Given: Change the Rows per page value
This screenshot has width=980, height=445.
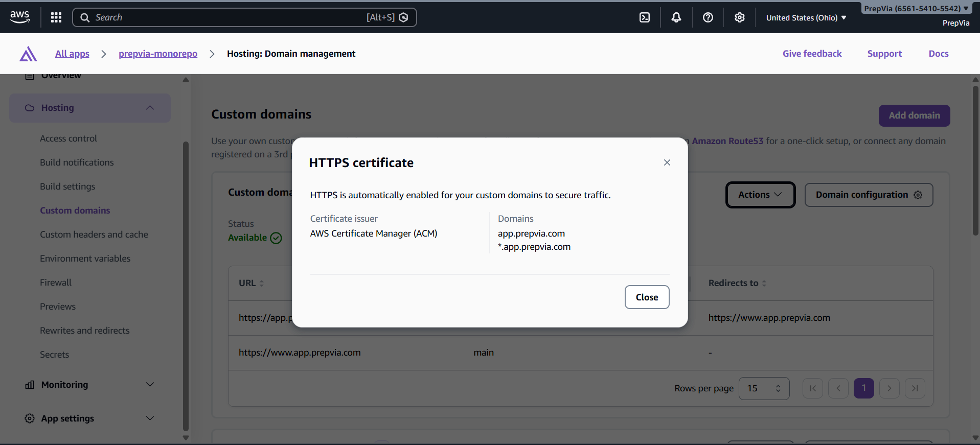Looking at the screenshot, I should coord(764,388).
